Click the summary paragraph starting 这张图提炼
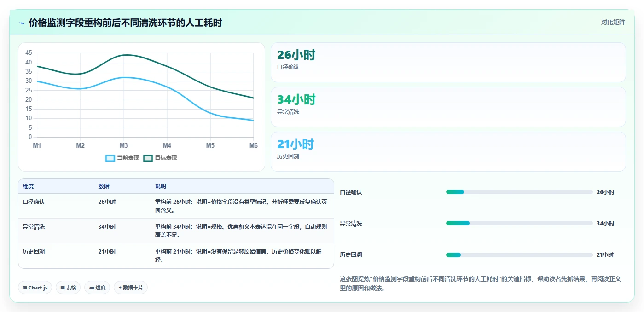The image size is (644, 312). pos(481,284)
